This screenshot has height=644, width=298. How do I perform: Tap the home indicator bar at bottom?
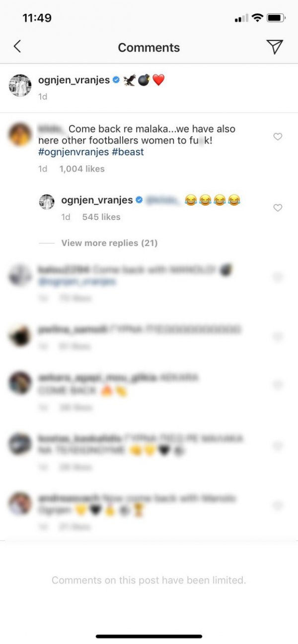click(x=149, y=636)
